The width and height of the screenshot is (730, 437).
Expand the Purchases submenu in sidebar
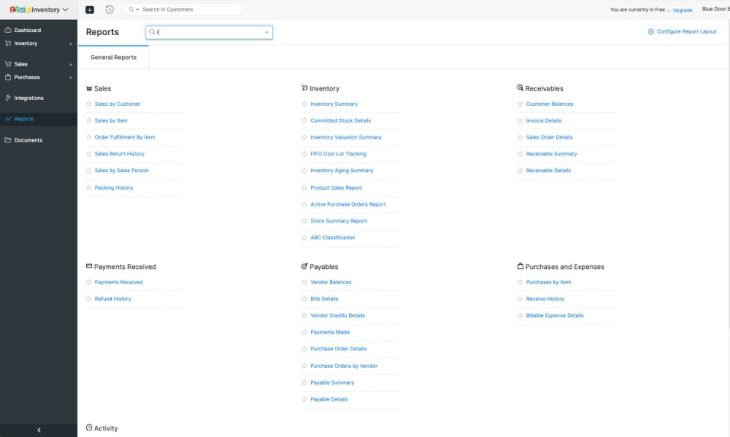(70, 77)
